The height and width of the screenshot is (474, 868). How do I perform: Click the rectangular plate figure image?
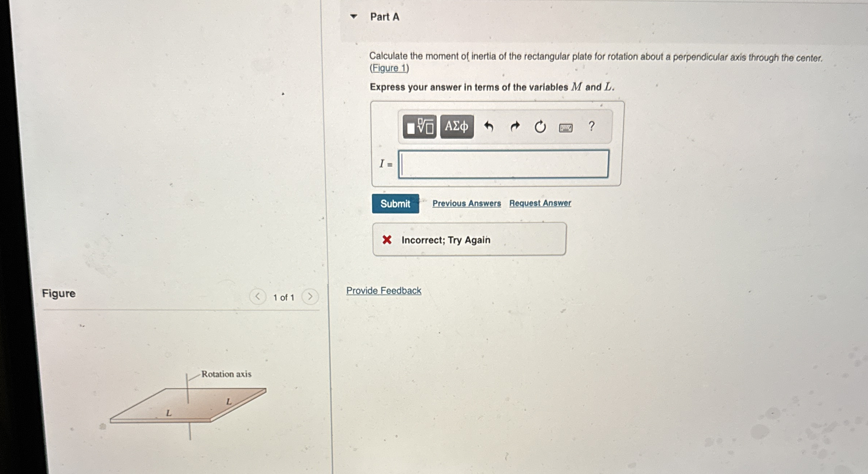click(x=188, y=405)
